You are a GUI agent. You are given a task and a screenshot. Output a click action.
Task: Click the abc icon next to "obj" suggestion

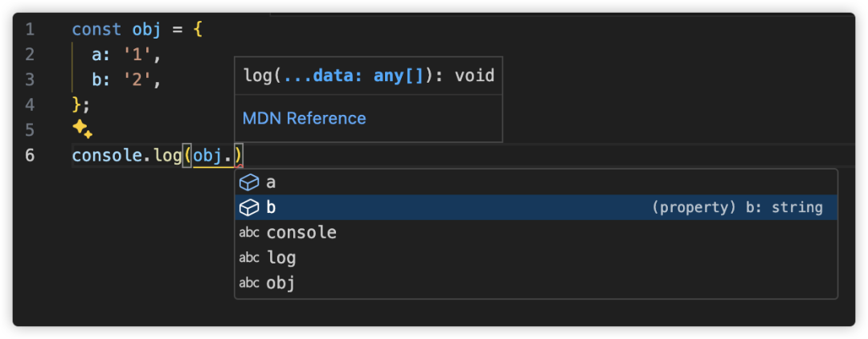(249, 283)
